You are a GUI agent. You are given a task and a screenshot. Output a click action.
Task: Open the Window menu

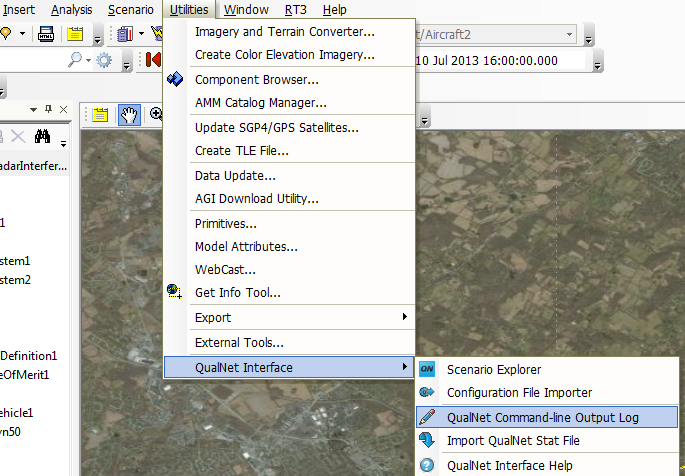point(246,9)
